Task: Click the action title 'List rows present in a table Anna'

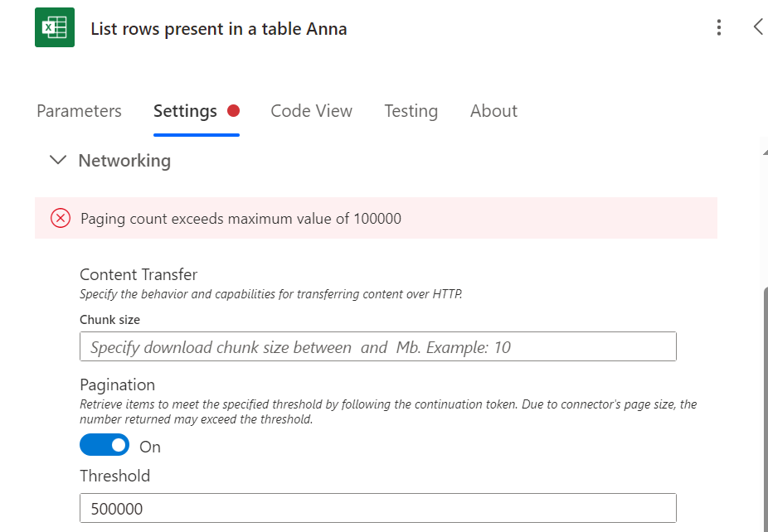Action: click(x=219, y=29)
